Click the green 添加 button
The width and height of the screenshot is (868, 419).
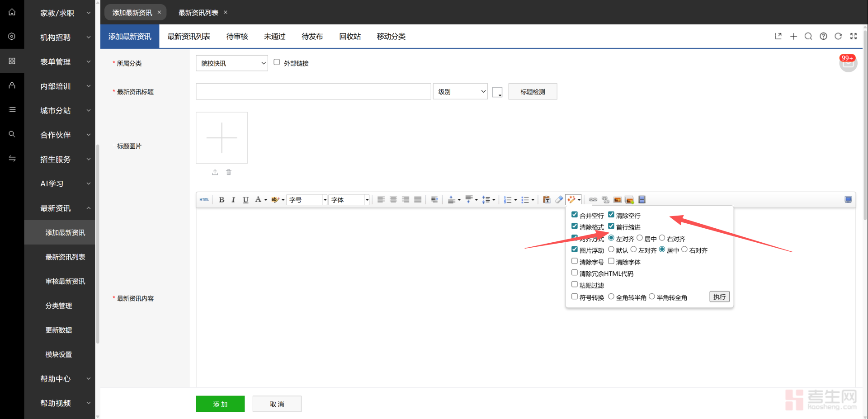(220, 404)
